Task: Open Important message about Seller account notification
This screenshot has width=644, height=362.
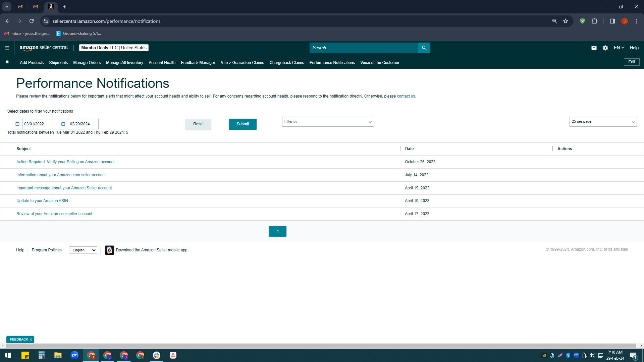Action: click(x=64, y=188)
